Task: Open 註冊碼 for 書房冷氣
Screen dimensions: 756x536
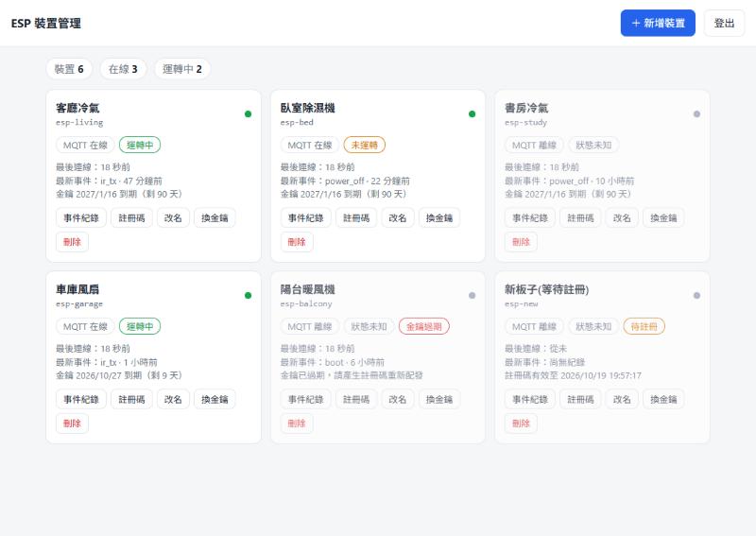Action: coord(580,218)
